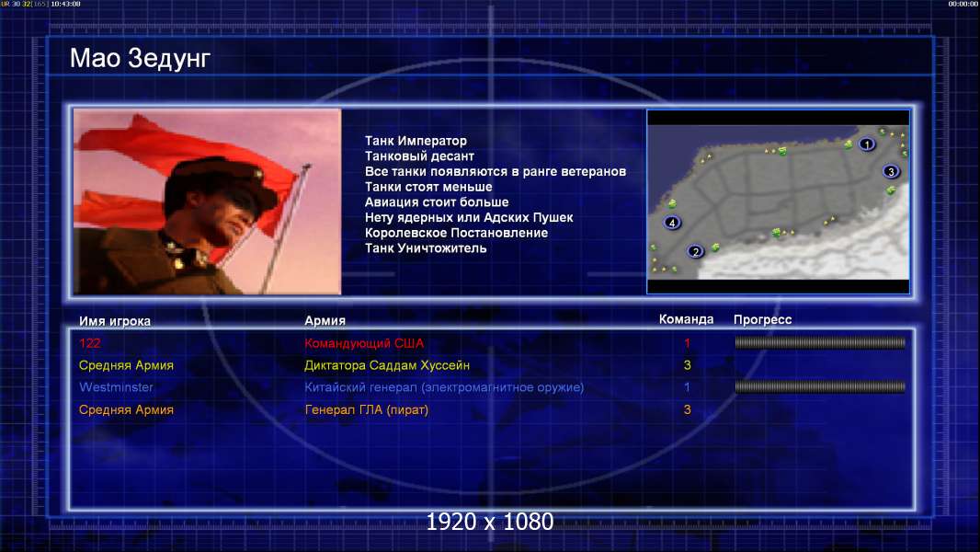The width and height of the screenshot is (980, 552).
Task: Click the general portrait with red flag
Action: pos(208,201)
